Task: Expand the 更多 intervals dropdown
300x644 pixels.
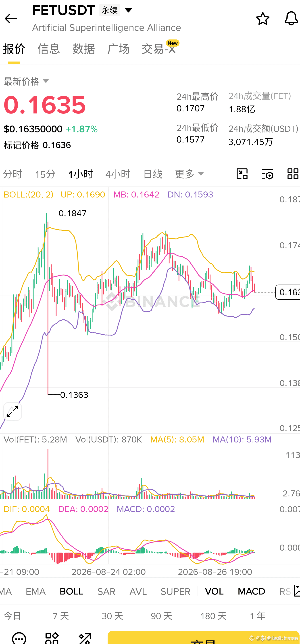Action: 190,174
